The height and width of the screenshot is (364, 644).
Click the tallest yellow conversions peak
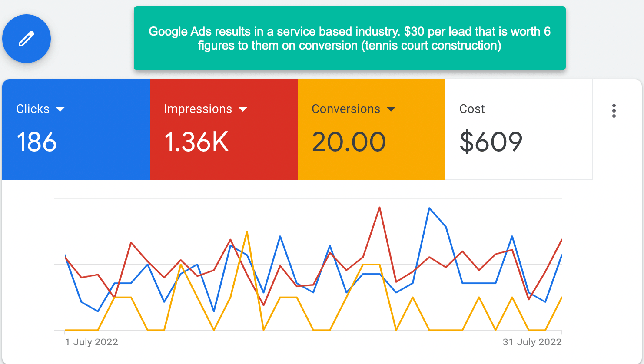tap(247, 232)
